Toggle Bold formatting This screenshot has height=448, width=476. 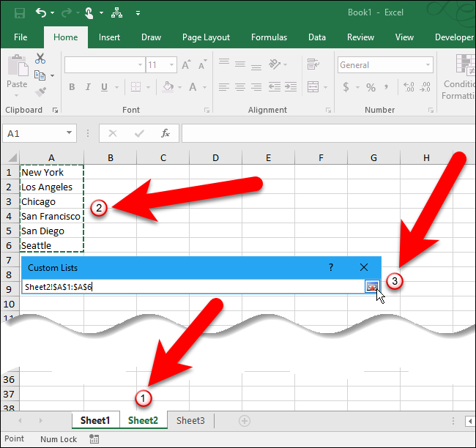[72, 87]
